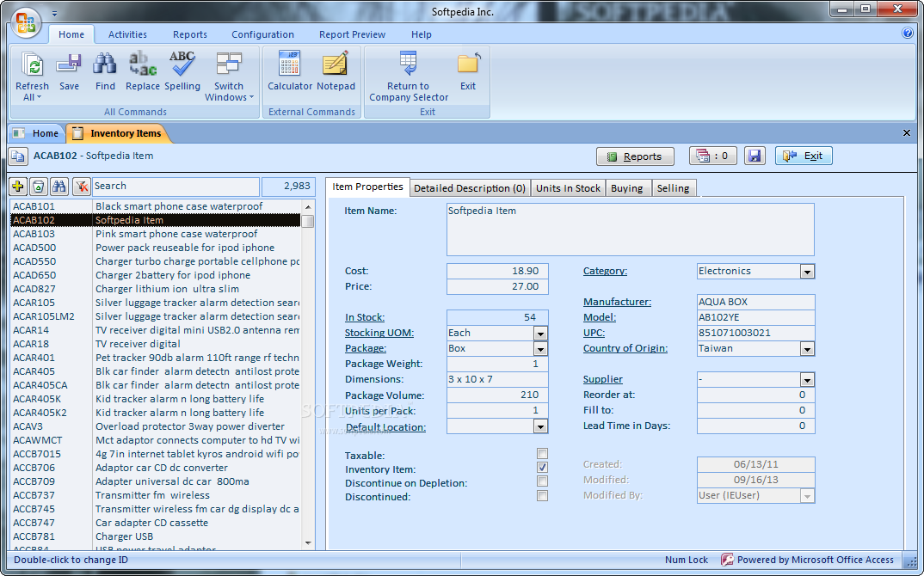Click the Reports button above item form
The width and height of the screenshot is (924, 576).
click(x=635, y=156)
